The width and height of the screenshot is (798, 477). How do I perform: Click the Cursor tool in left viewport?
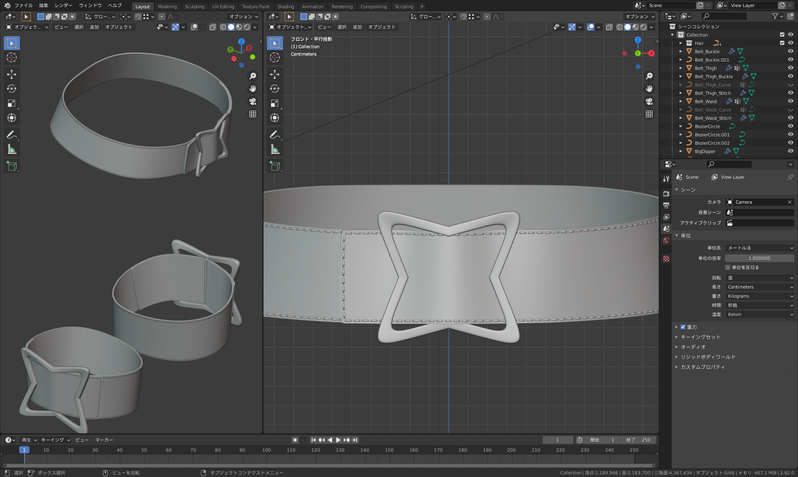[x=12, y=58]
